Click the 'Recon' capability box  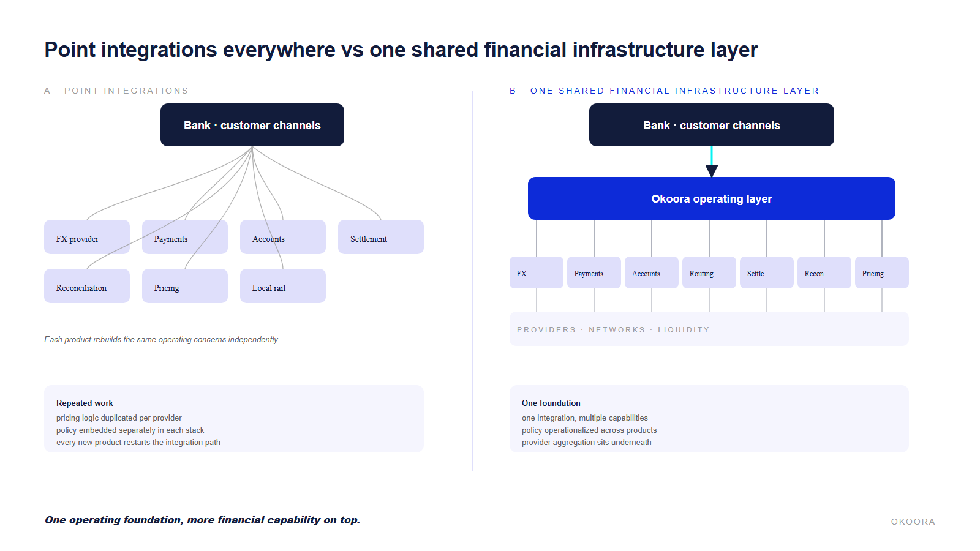(824, 272)
